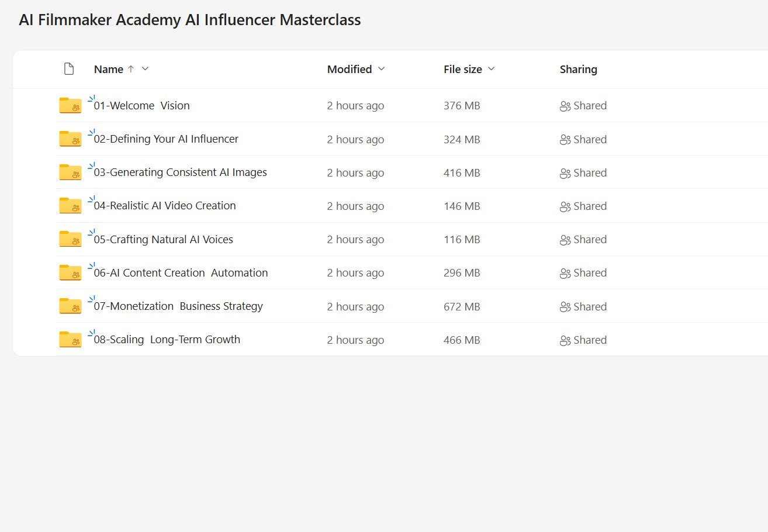Click folder icon for 08-Scaling Long-Term Growth
768x532 pixels.
click(x=70, y=340)
